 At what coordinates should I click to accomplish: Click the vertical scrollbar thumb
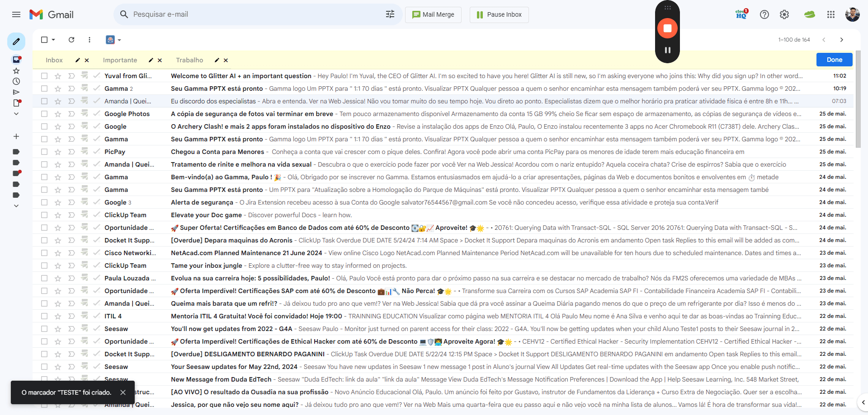coord(858,99)
